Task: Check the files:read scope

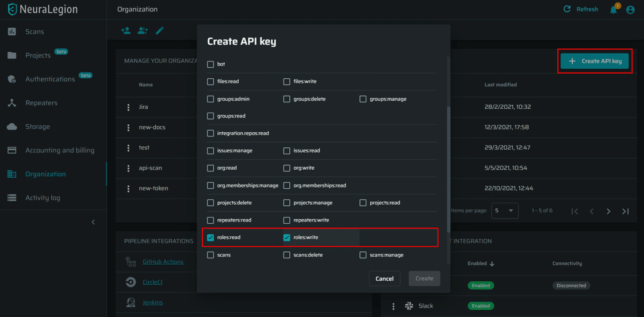Action: point(210,82)
